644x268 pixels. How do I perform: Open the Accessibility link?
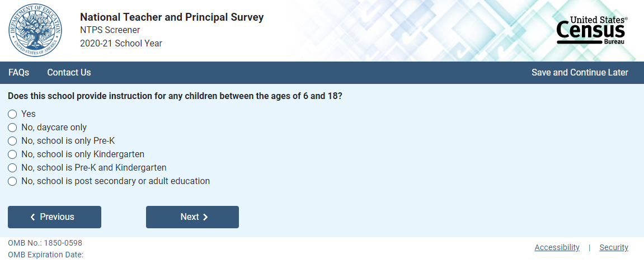click(557, 247)
